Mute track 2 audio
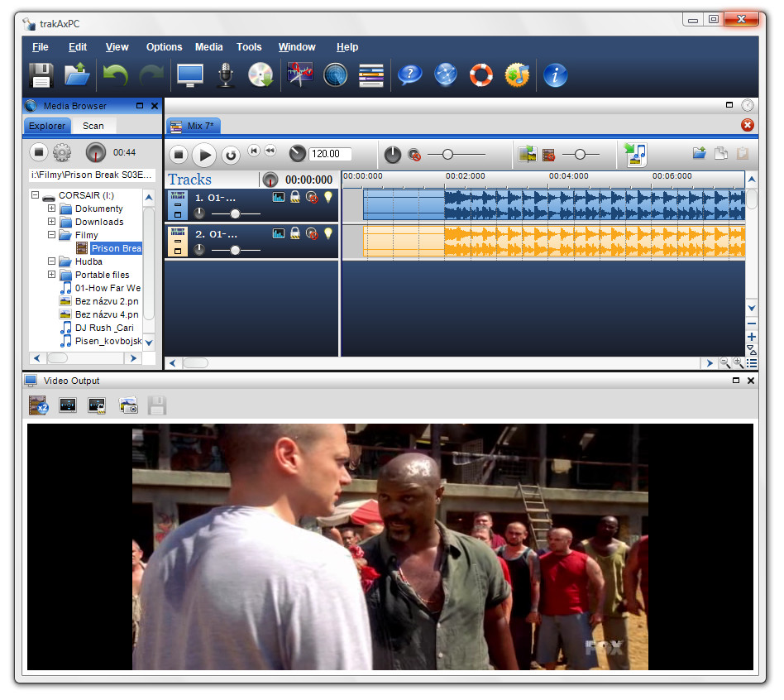 click(312, 233)
